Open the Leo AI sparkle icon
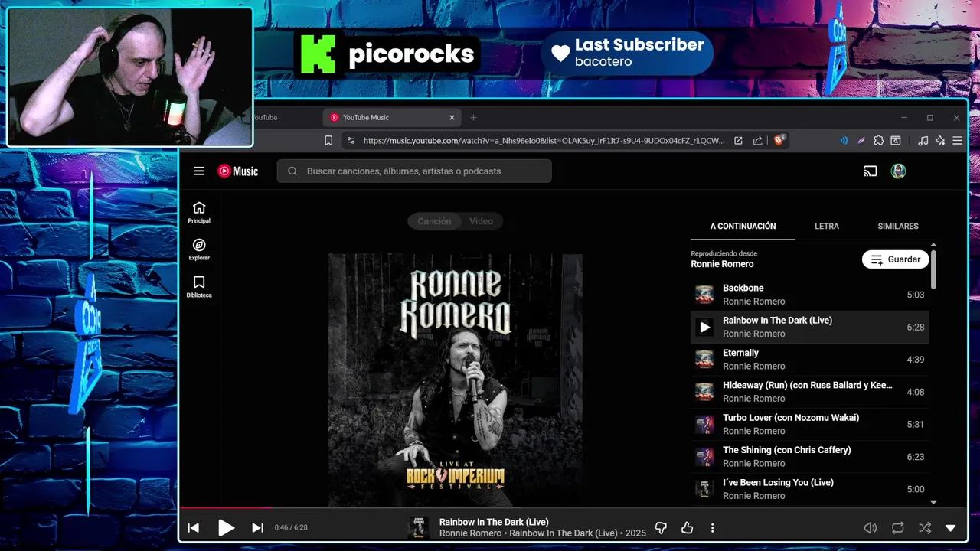 940,141
